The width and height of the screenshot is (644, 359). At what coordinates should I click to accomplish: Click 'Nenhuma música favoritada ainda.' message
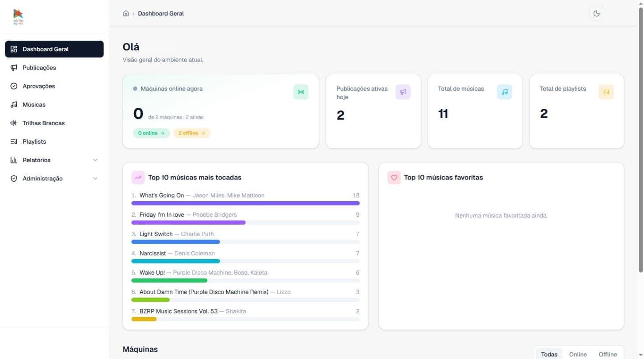click(501, 216)
